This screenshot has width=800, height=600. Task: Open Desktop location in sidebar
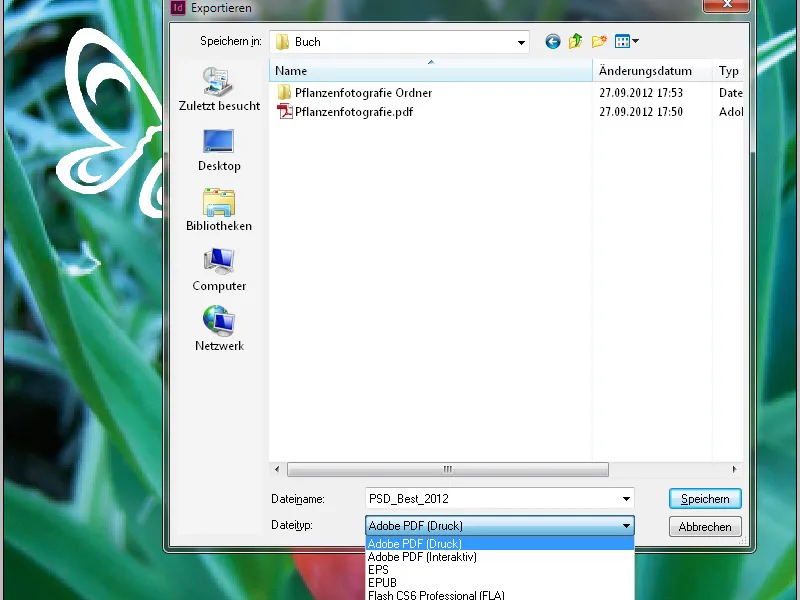pyautogui.click(x=219, y=151)
